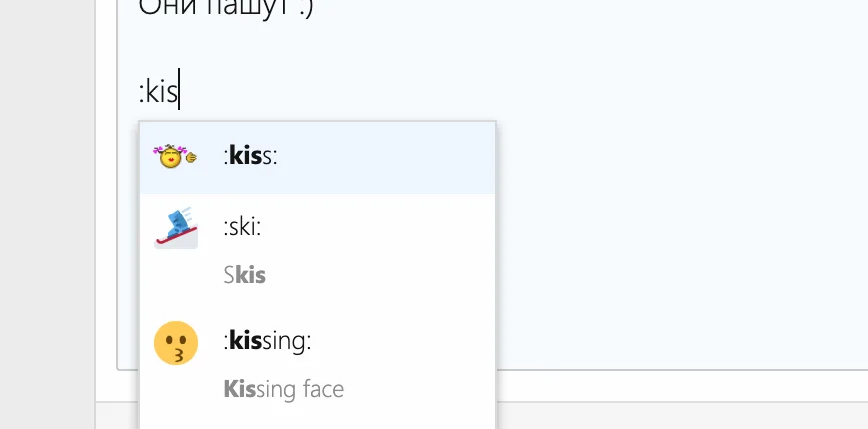Click the blue ski boot emoji icon
The width and height of the screenshot is (868, 429).
click(x=174, y=227)
